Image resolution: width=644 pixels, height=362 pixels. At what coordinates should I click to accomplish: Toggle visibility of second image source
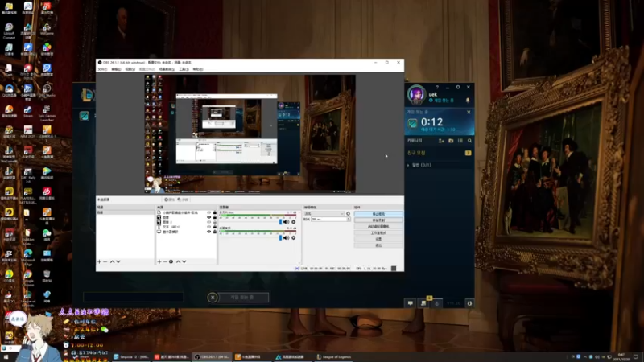tap(208, 222)
